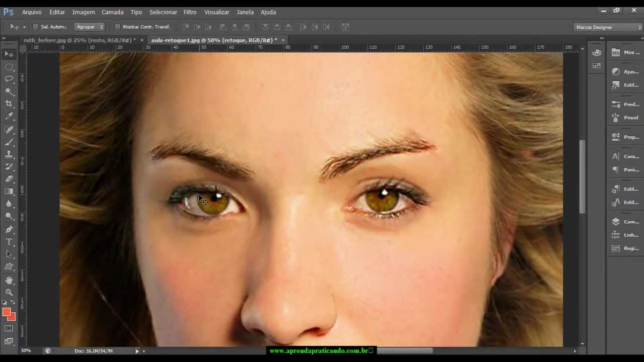The image size is (644, 362).
Task: Select the History Brush tool
Action: click(x=9, y=166)
